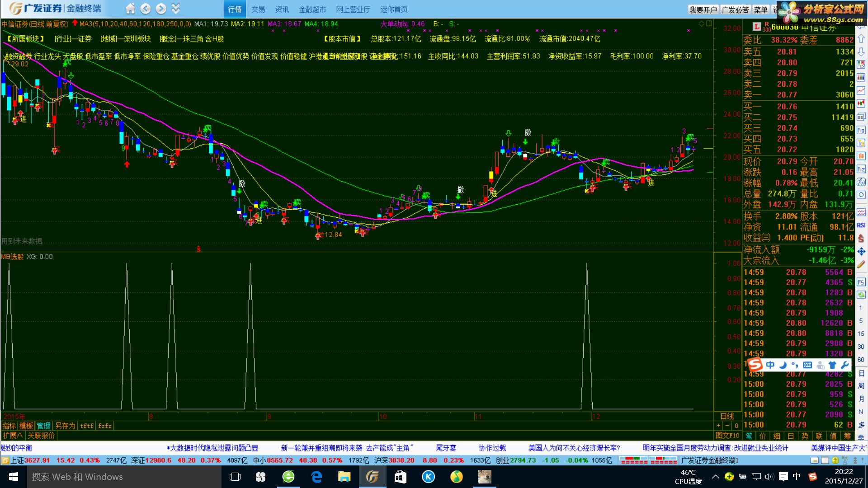The height and width of the screenshot is (488, 868).
Task: Select the 筹 chips tab
Action: pyautogui.click(x=847, y=436)
